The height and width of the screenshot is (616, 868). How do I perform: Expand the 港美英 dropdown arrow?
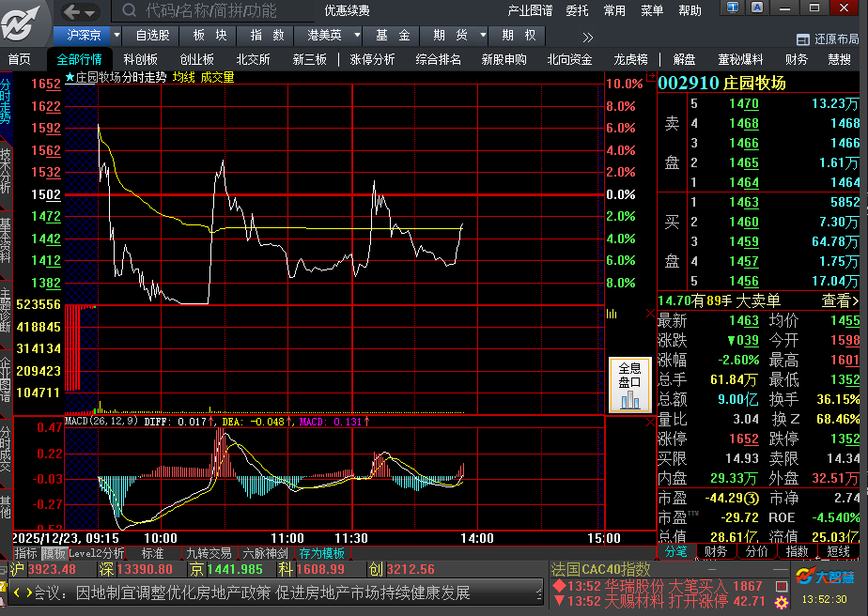pyautogui.click(x=357, y=35)
